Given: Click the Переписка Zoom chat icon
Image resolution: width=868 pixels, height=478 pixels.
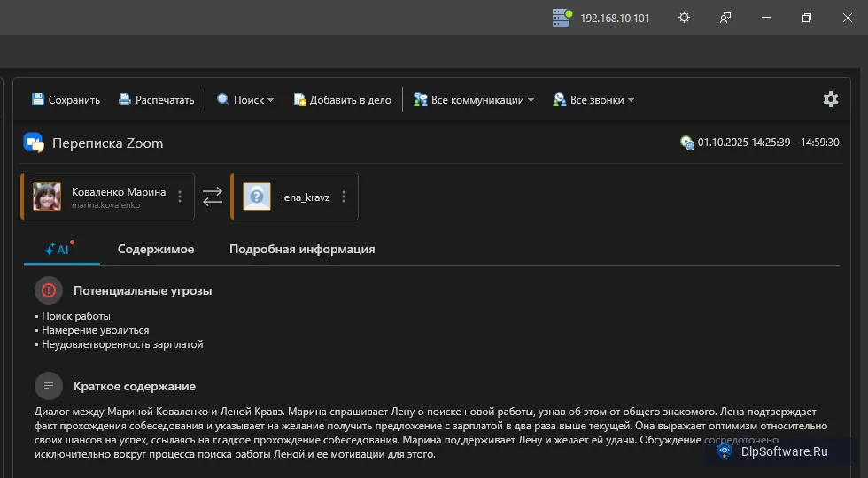Looking at the screenshot, I should pos(34,143).
